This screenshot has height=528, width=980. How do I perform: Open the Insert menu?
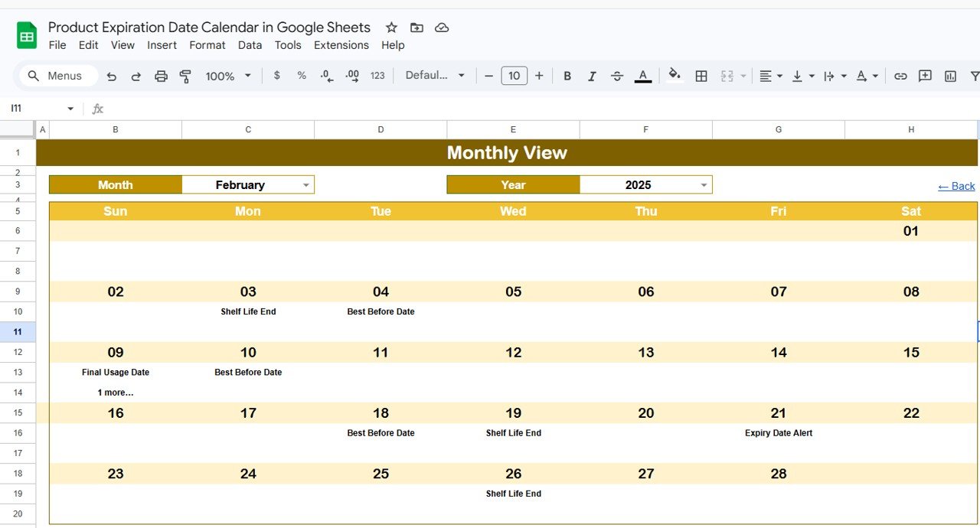point(162,45)
